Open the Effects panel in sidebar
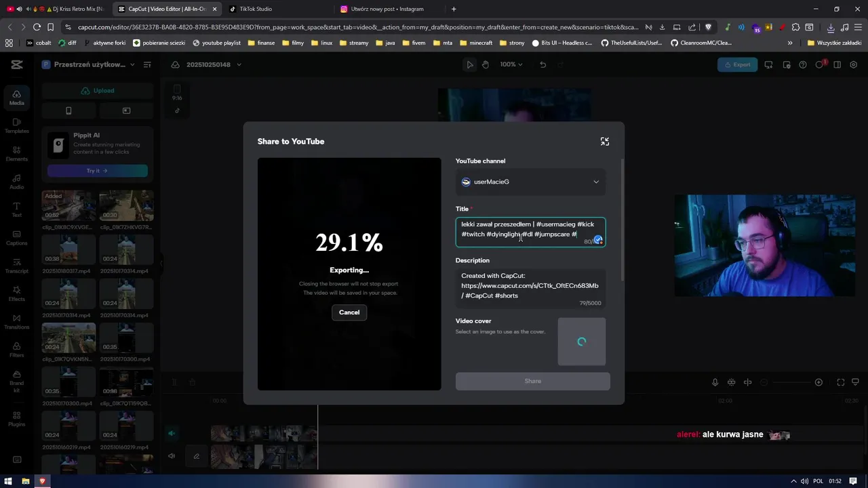The image size is (868, 488). (x=17, y=293)
